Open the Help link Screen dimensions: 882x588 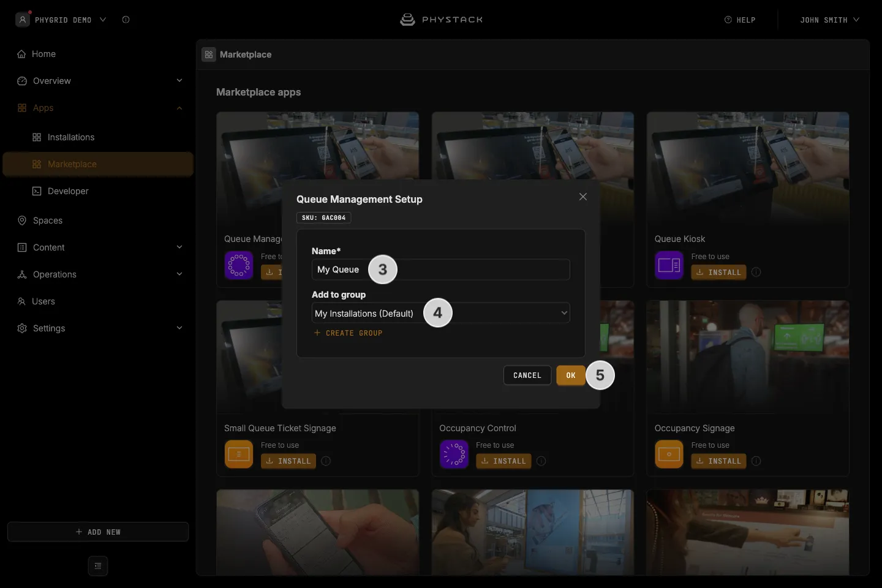coord(740,20)
